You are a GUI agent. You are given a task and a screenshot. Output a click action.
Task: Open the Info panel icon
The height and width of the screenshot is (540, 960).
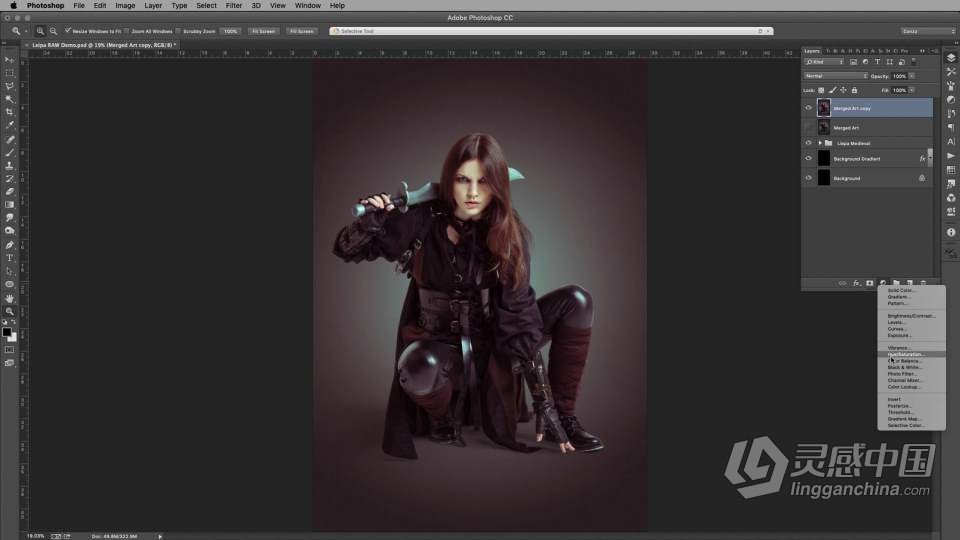951,232
